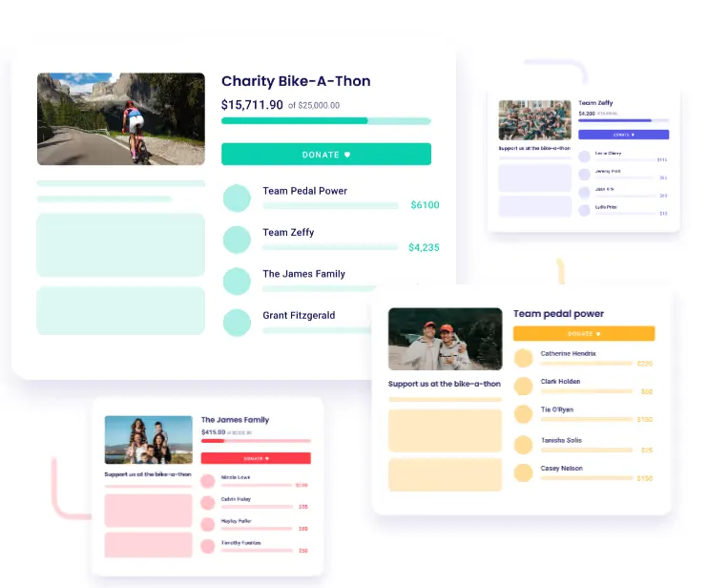
Task: Click the Team pedal power card title
Action: pyautogui.click(x=558, y=314)
